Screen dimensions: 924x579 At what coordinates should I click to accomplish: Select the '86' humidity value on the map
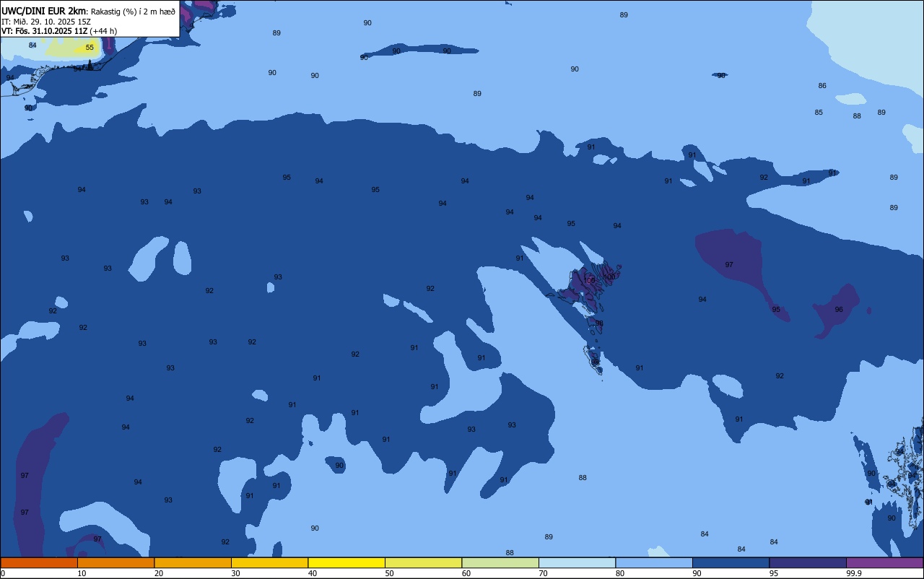click(822, 86)
